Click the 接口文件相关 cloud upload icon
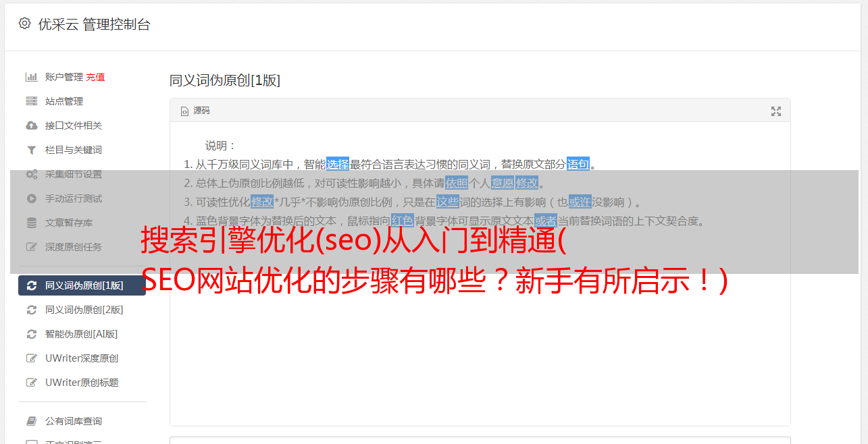 pos(31,126)
